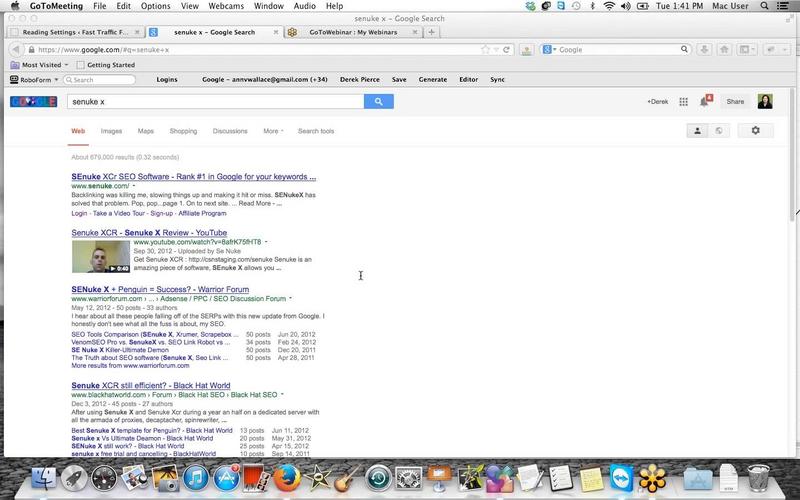The image size is (800, 500).
Task: Reload the current page
Action: pyautogui.click(x=506, y=49)
